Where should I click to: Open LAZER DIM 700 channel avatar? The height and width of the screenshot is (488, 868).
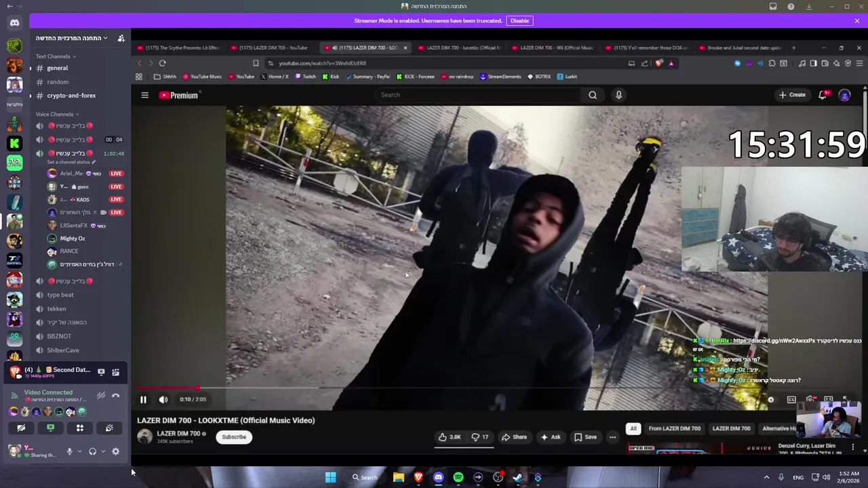[144, 436]
